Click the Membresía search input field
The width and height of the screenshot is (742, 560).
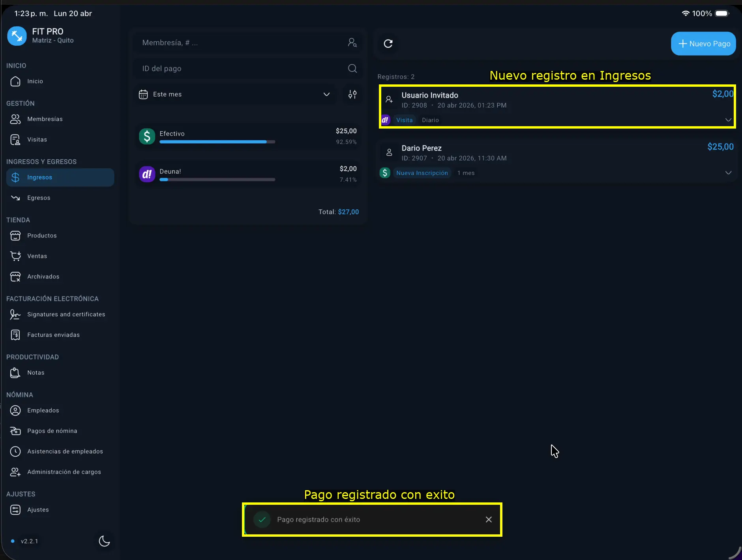pyautogui.click(x=241, y=43)
